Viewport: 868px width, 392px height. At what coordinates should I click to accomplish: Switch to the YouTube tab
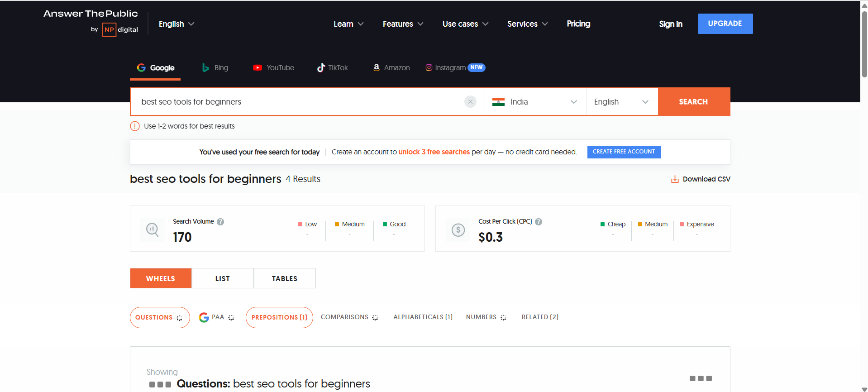coord(274,68)
